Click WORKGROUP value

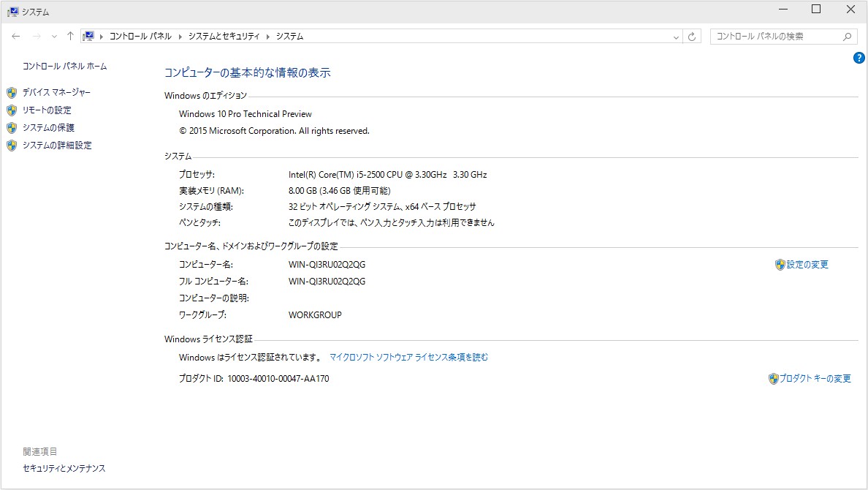(315, 314)
